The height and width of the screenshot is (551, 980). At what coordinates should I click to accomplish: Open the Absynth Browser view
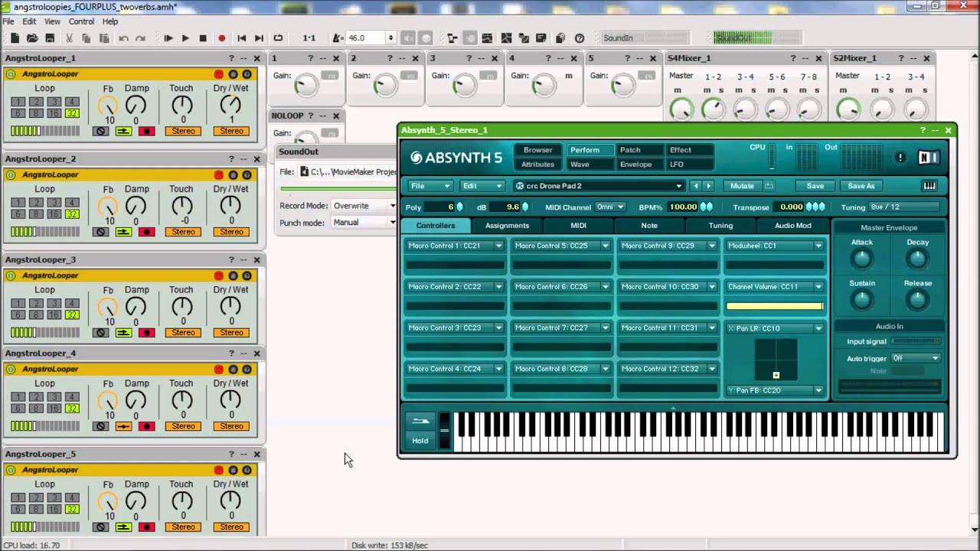point(537,150)
